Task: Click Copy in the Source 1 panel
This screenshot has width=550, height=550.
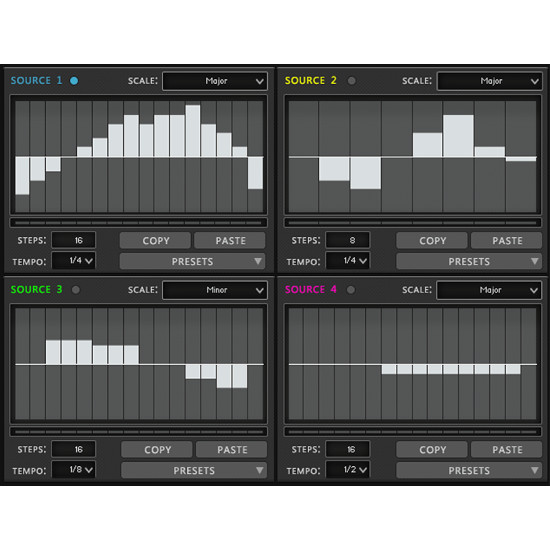Action: click(155, 241)
